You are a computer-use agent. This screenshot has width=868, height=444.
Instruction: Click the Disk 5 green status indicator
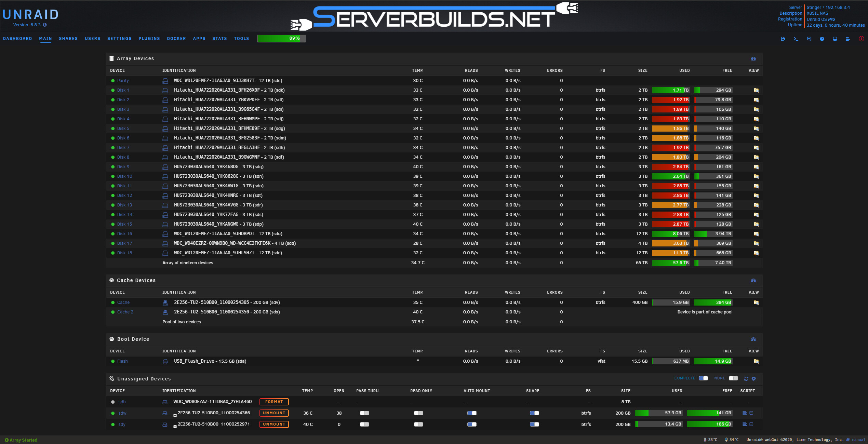point(113,129)
